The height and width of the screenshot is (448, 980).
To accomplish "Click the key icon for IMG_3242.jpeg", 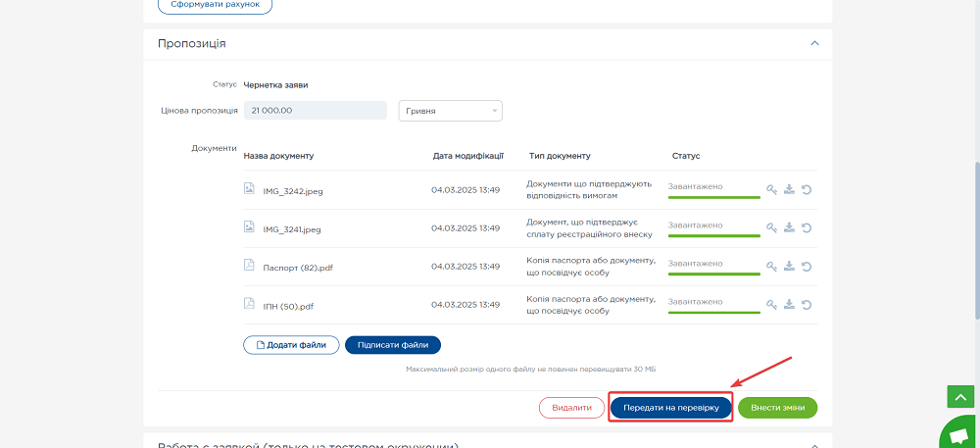I will tap(771, 190).
